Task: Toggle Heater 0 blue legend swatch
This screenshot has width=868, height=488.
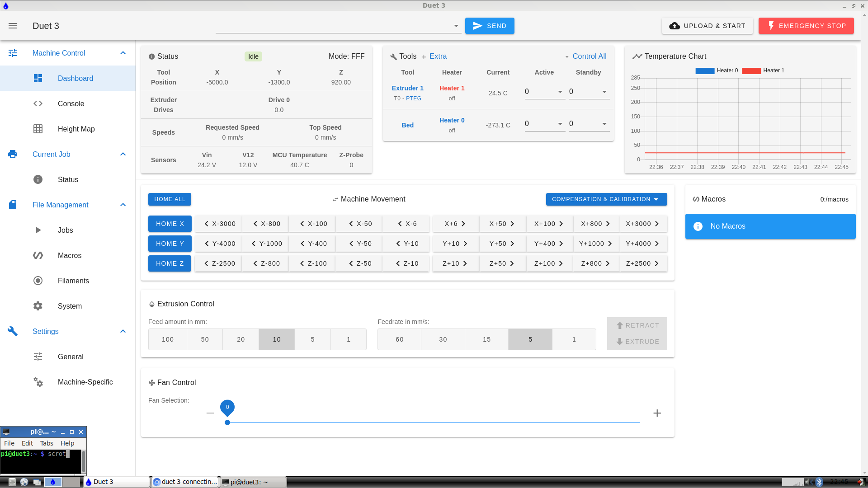Action: (705, 70)
